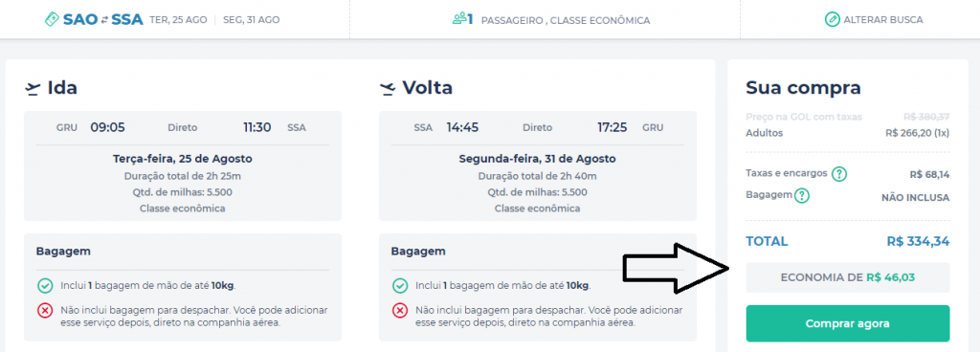Open Alterar Busca link

pyautogui.click(x=874, y=19)
